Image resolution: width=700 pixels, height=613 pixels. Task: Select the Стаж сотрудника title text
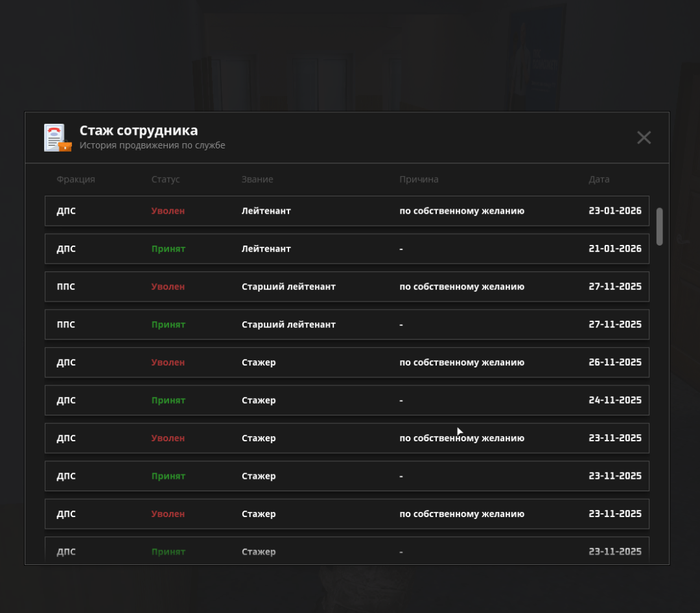(139, 131)
